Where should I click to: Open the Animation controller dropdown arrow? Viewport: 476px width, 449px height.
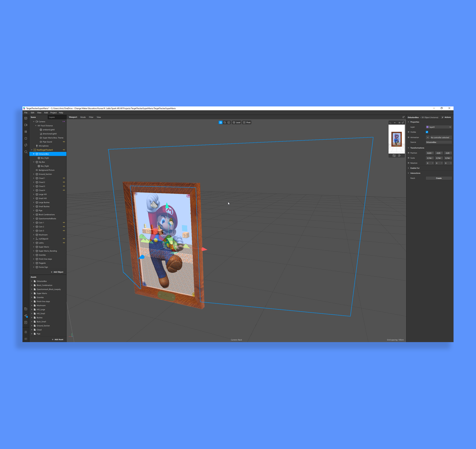[x=428, y=137]
